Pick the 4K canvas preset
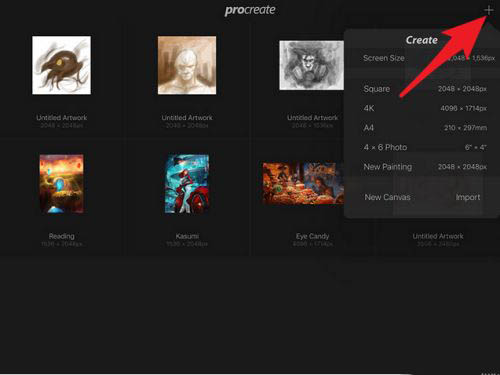The width and height of the screenshot is (500, 375). (425, 108)
